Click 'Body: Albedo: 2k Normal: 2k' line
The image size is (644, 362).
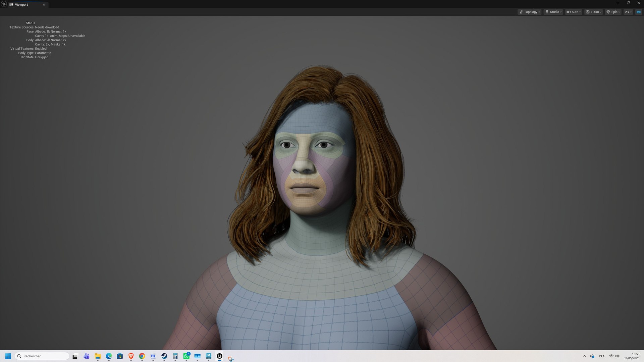coord(46,40)
